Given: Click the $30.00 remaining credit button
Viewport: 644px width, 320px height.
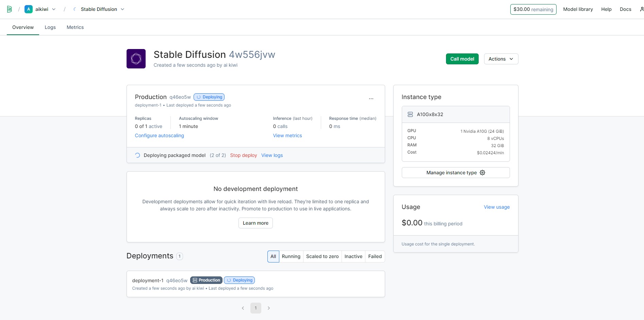Looking at the screenshot, I should 533,9.
